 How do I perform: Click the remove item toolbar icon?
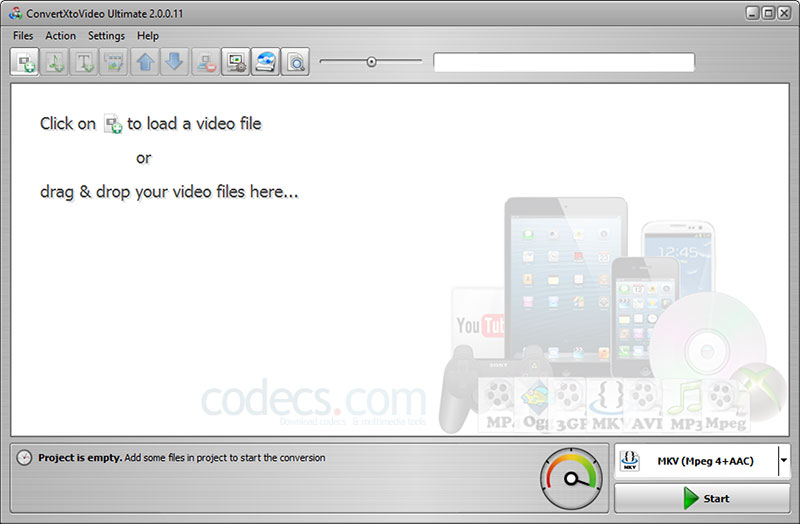(x=206, y=62)
